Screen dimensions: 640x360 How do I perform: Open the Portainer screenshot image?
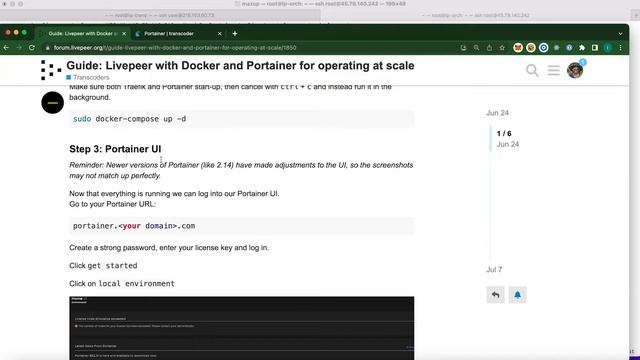click(242, 328)
